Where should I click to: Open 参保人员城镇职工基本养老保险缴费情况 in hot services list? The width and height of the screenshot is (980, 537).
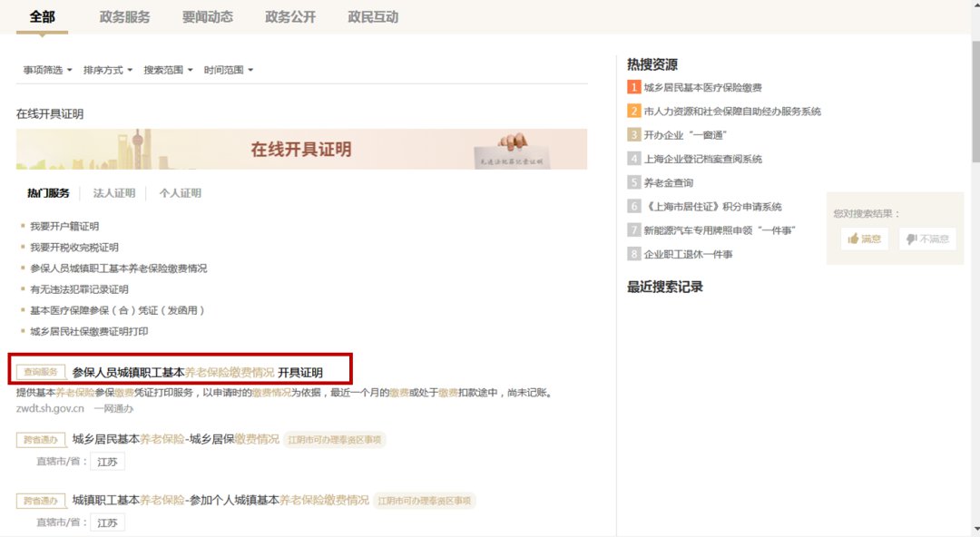tap(118, 268)
